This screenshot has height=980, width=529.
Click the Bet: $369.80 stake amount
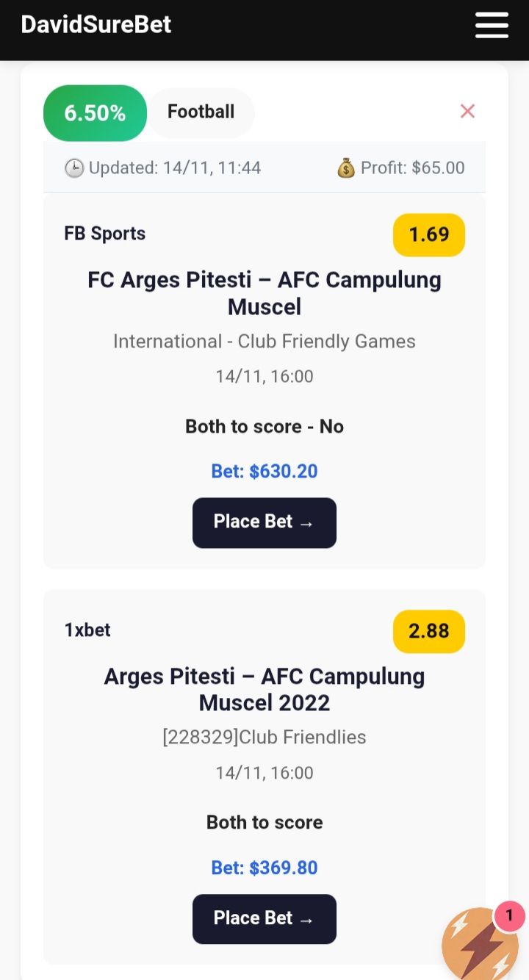click(x=264, y=868)
